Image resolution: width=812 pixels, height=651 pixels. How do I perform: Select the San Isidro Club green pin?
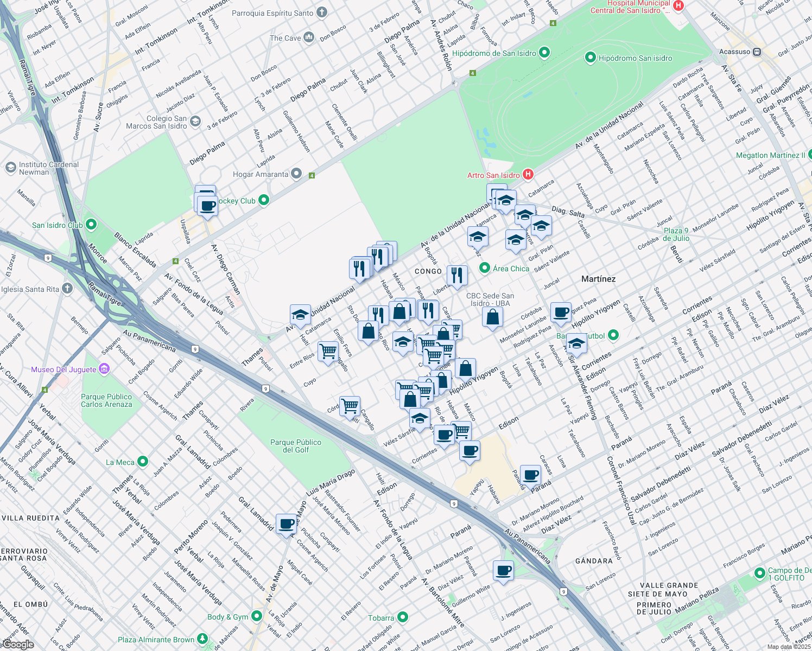tap(91, 224)
